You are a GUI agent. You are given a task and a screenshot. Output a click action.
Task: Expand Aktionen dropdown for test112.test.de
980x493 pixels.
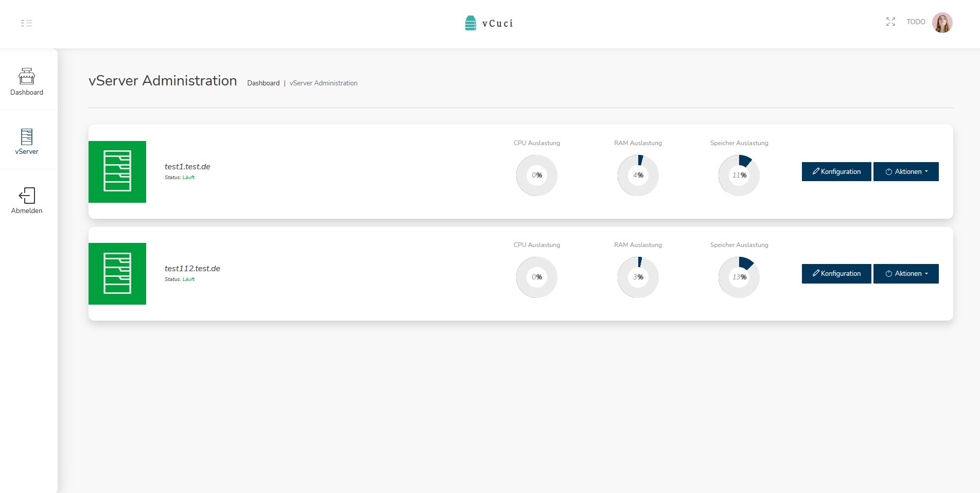[906, 274]
